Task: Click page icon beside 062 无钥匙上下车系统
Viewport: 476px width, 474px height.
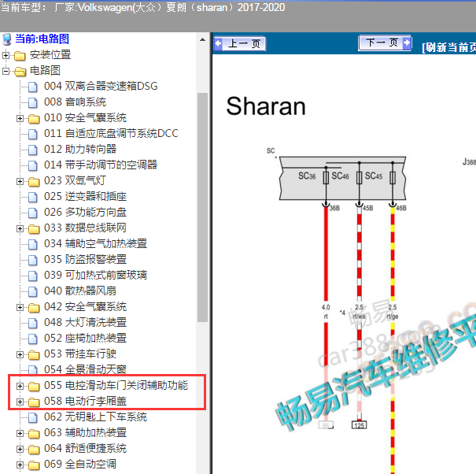Action: tap(33, 417)
